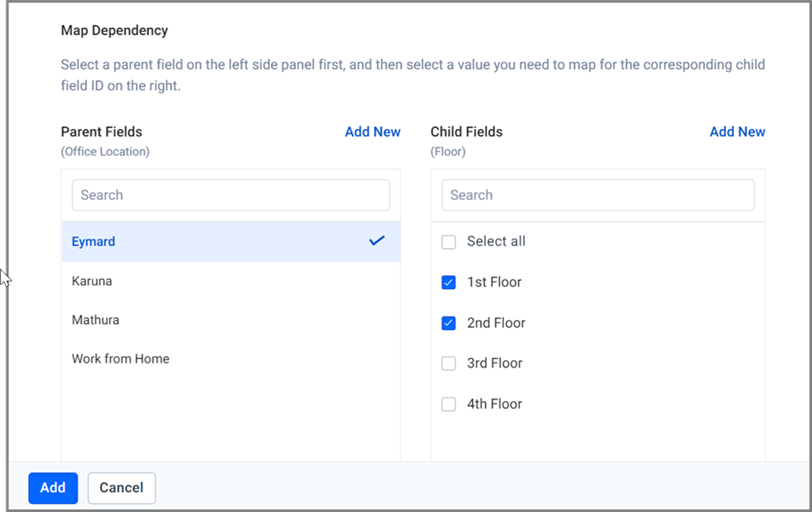Viewport: 812px width, 512px height.
Task: Tick the 3rd Floor checkbox
Action: [x=448, y=363]
